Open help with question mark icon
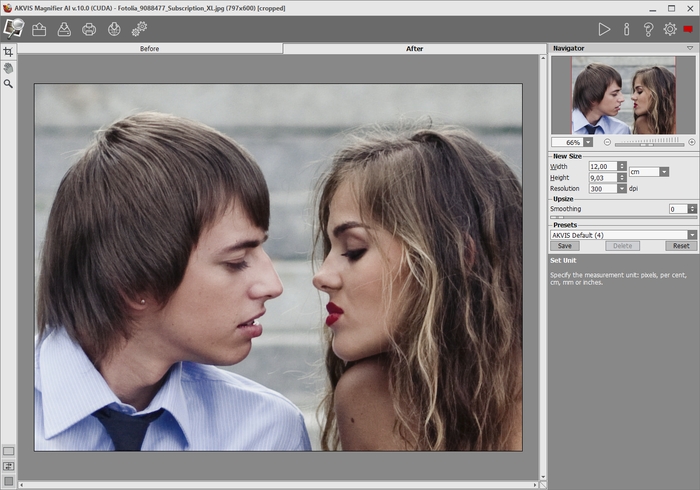The height and width of the screenshot is (490, 700). (x=648, y=29)
